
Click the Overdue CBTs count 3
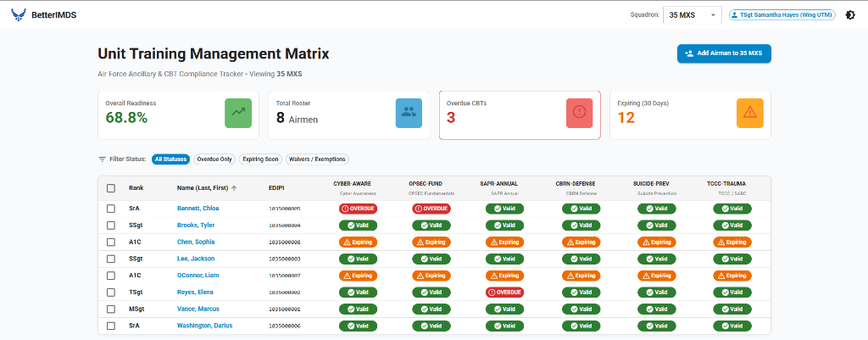coord(451,117)
